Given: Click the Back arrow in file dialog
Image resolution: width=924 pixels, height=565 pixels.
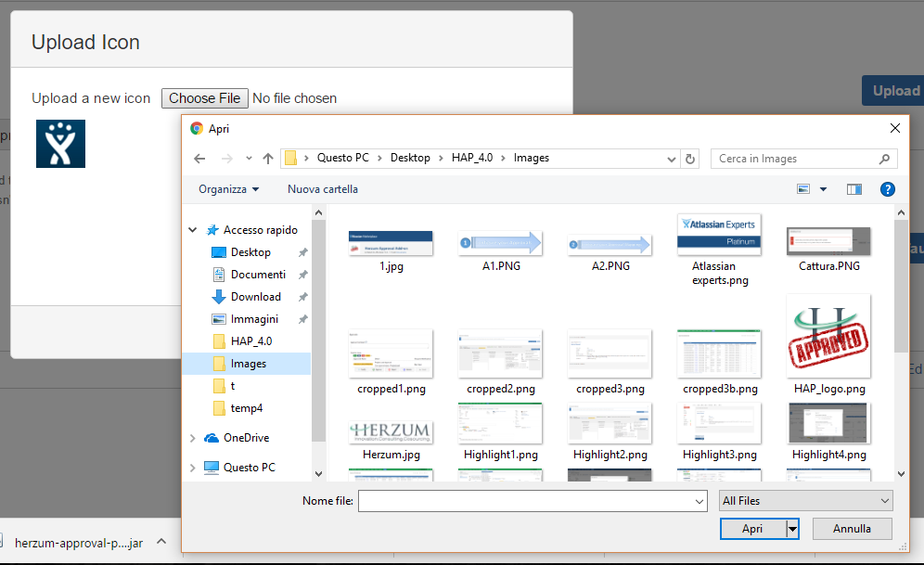Looking at the screenshot, I should point(199,159).
